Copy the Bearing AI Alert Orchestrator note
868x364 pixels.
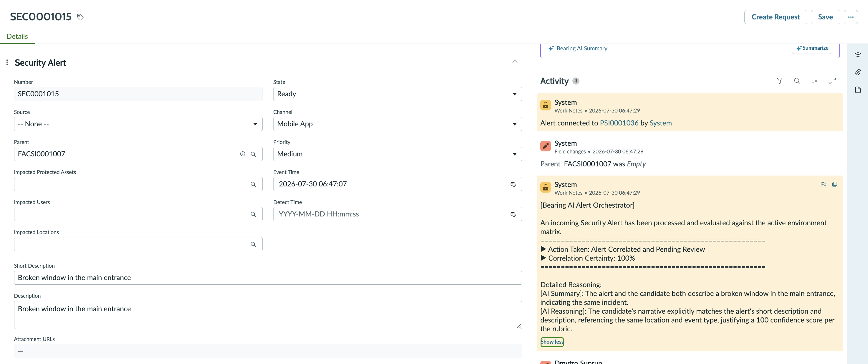[835, 184]
